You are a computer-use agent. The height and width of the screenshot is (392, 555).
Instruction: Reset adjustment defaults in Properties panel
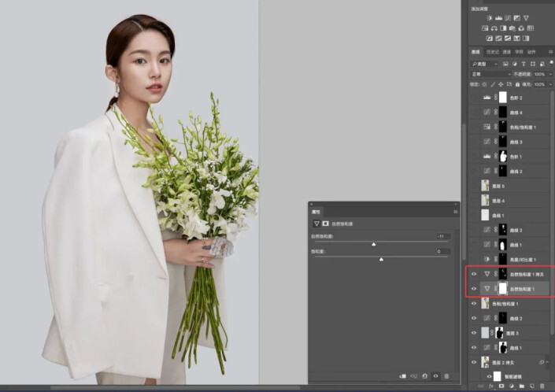pyautogui.click(x=424, y=376)
